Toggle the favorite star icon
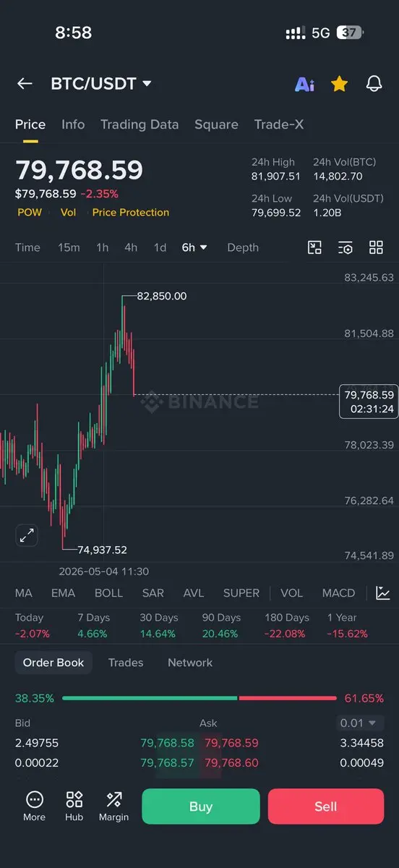The image size is (399, 868). (339, 84)
